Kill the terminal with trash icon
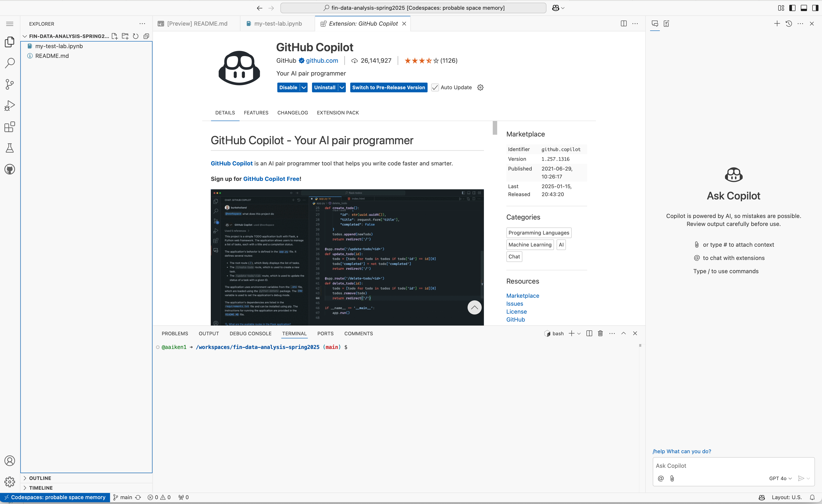This screenshot has height=504, width=822. pyautogui.click(x=600, y=333)
